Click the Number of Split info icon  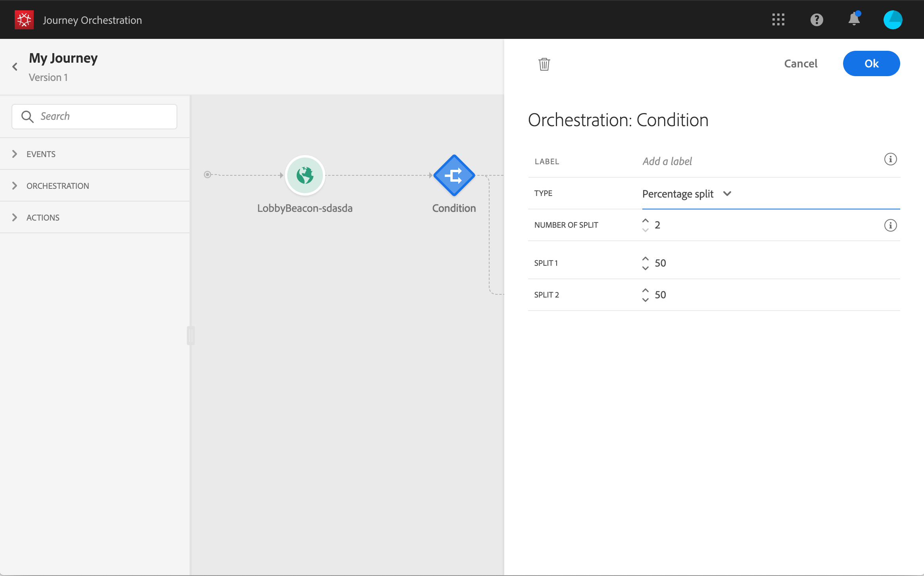coord(890,225)
